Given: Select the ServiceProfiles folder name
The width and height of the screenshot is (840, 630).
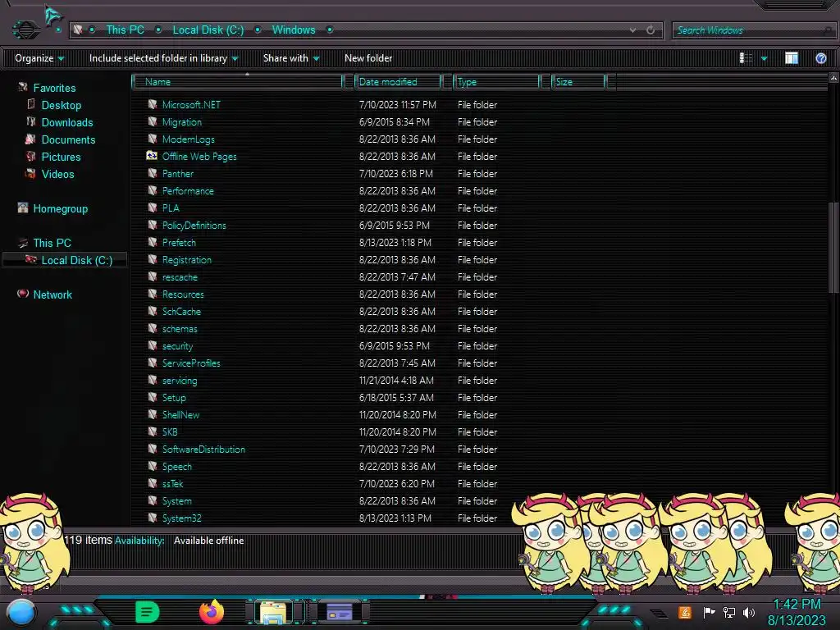Looking at the screenshot, I should (190, 363).
